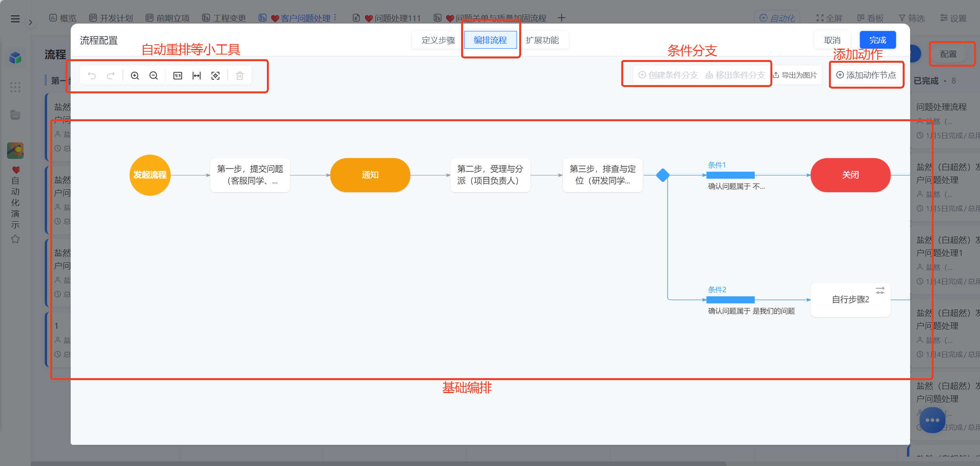
Task: Open settings icon on 自行步骤2 node
Action: 880,290
